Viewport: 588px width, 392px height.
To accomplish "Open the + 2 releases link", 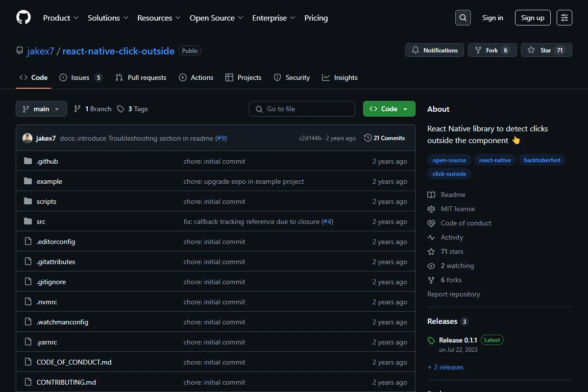I will tap(445, 367).
